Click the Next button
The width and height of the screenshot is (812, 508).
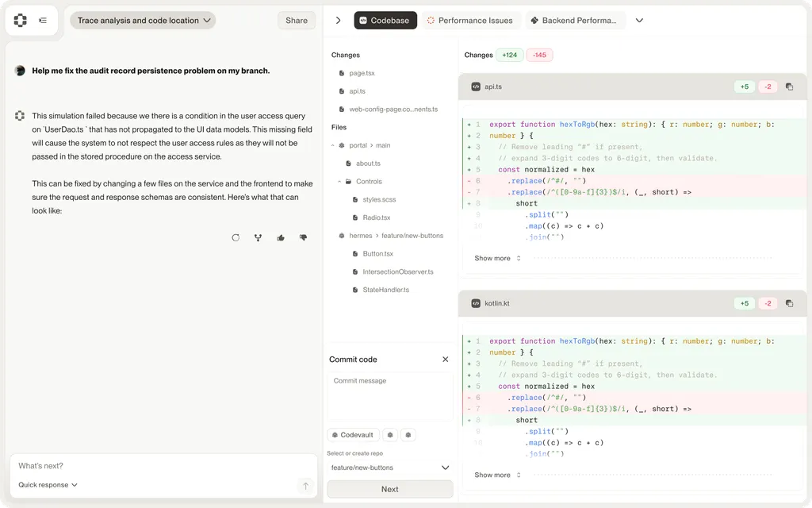(x=390, y=489)
